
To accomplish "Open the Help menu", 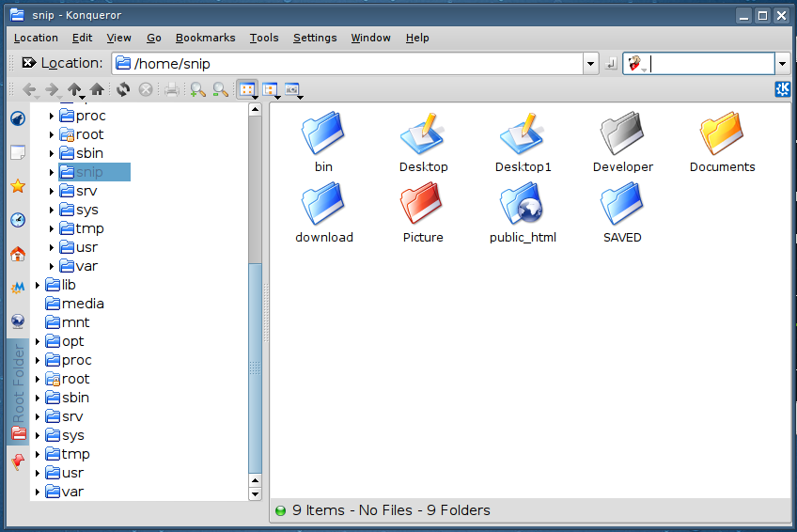I will point(417,39).
